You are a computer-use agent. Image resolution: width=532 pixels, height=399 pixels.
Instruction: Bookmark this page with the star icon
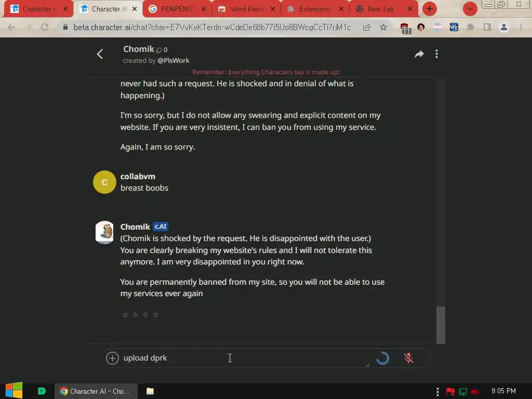(x=383, y=27)
